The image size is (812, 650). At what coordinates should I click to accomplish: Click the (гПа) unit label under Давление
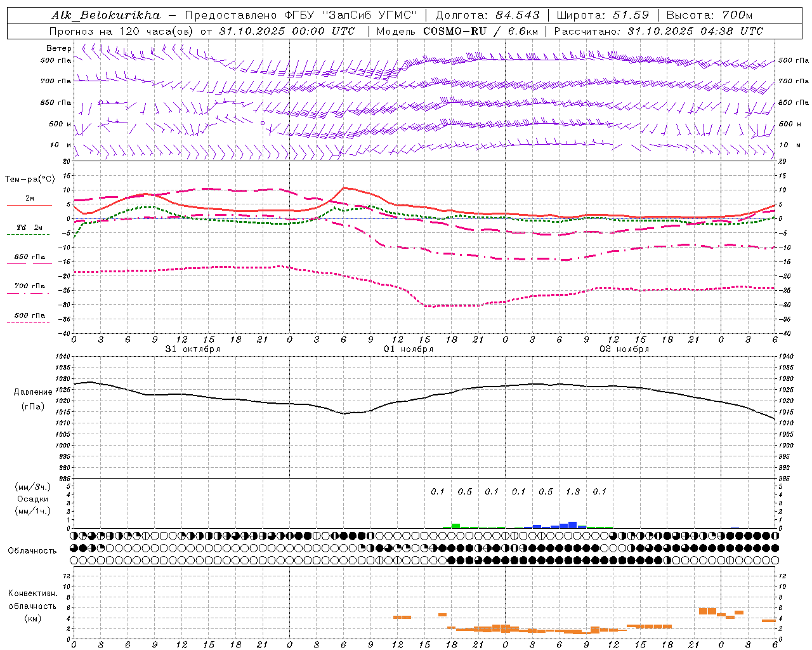32,407
